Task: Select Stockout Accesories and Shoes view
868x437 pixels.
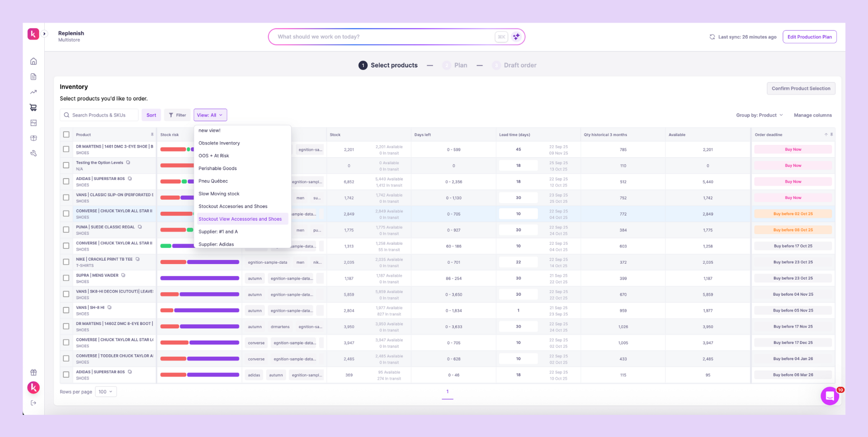Action: click(243, 206)
